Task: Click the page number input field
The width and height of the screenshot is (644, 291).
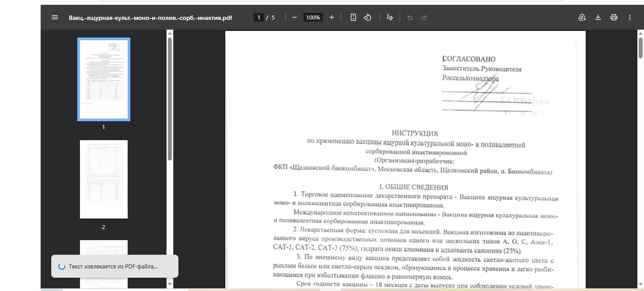Action: pos(259,18)
